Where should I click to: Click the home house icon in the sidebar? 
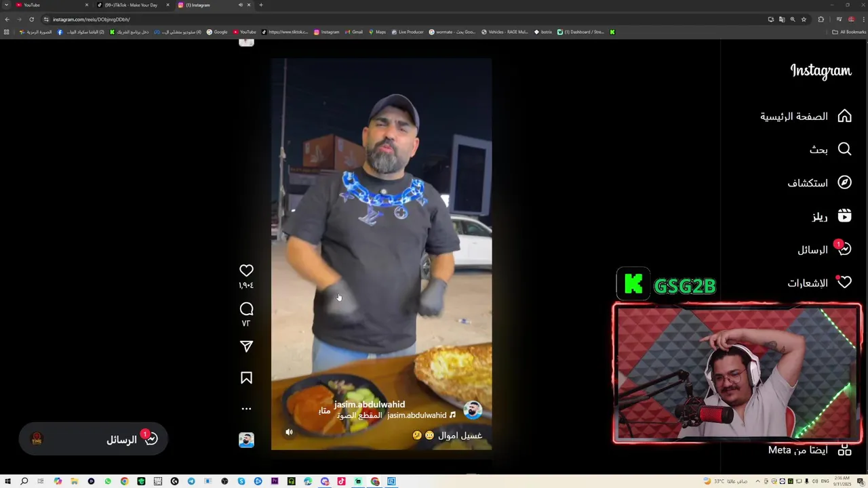[844, 116]
